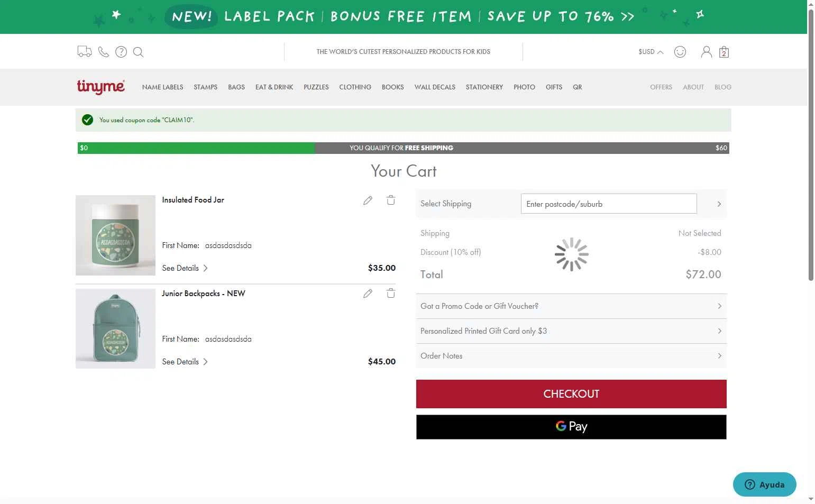This screenshot has height=504, width=815.
Task: Expand Got a Promo Code or Gift Voucher
Action: 571,306
